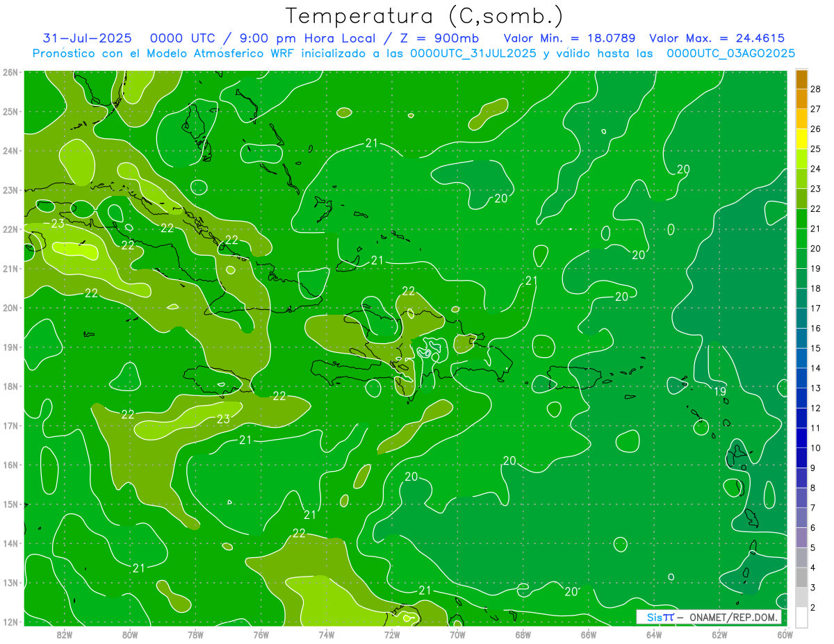Click the longitude axis label "82W"
Image resolution: width=834 pixels, height=644 pixels.
click(65, 634)
